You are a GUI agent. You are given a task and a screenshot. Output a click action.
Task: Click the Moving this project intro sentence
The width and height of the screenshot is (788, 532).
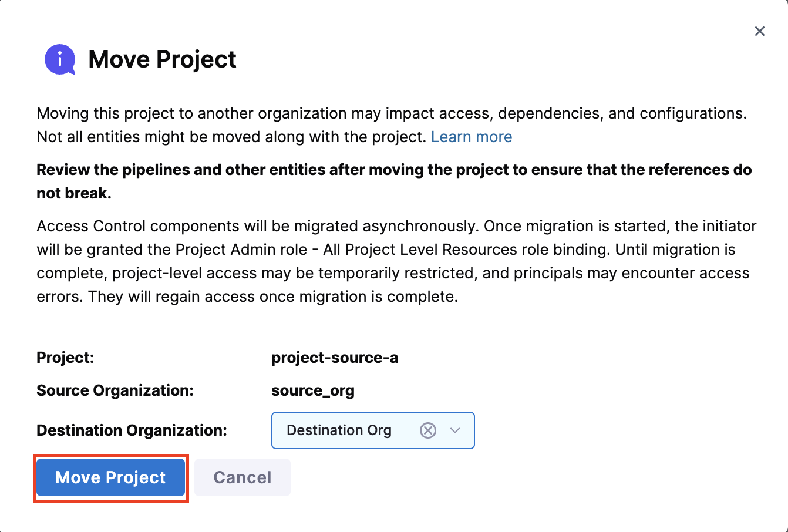[235, 113]
